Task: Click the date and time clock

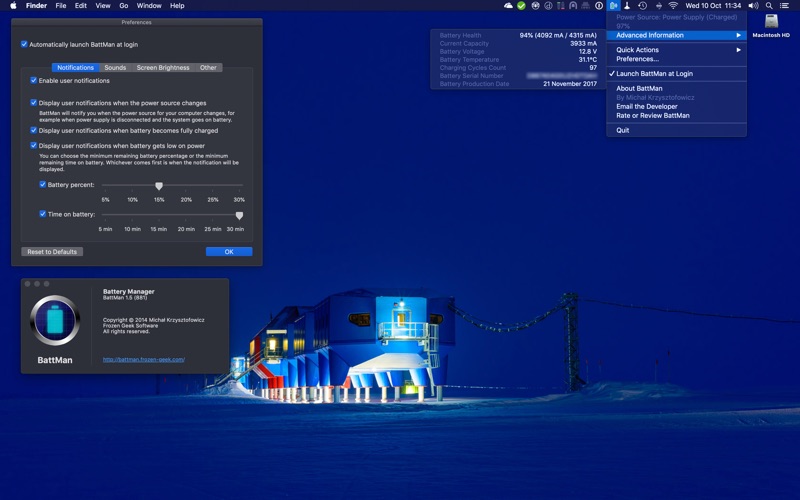Action: click(713, 6)
